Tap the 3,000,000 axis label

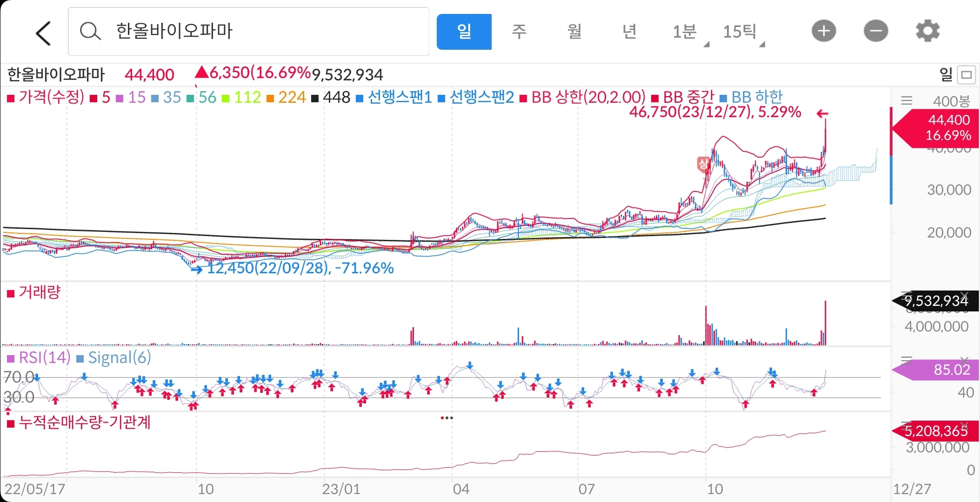(x=937, y=447)
